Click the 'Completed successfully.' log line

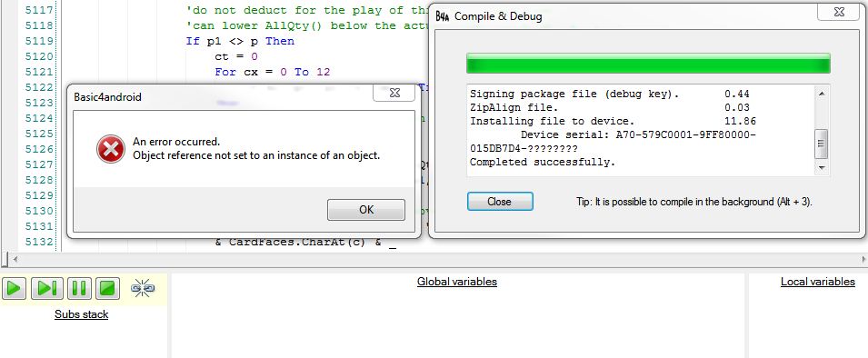[x=543, y=162]
